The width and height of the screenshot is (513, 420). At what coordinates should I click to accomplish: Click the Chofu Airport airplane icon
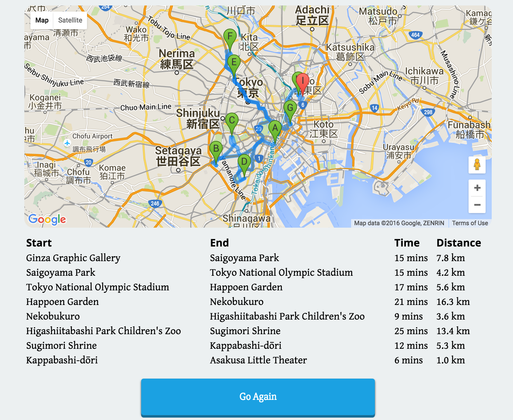pos(67,143)
